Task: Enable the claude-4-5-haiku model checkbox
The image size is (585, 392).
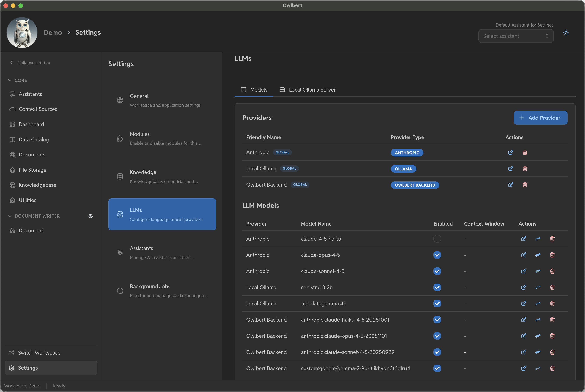Action: click(x=437, y=239)
